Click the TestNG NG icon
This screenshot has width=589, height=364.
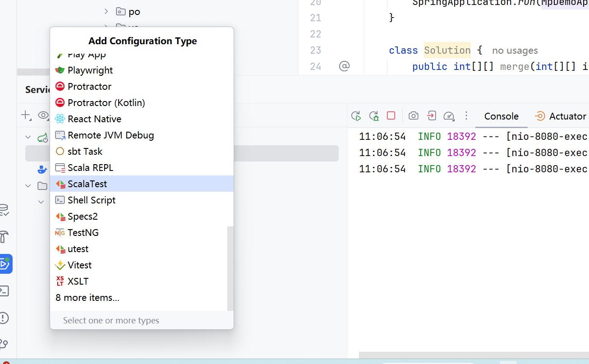click(x=60, y=233)
